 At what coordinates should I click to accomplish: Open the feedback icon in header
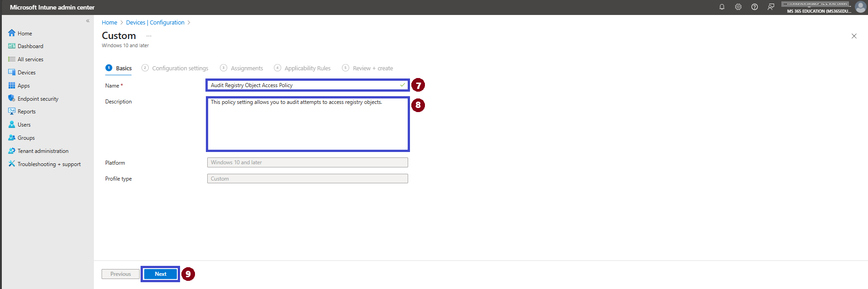pos(771,7)
